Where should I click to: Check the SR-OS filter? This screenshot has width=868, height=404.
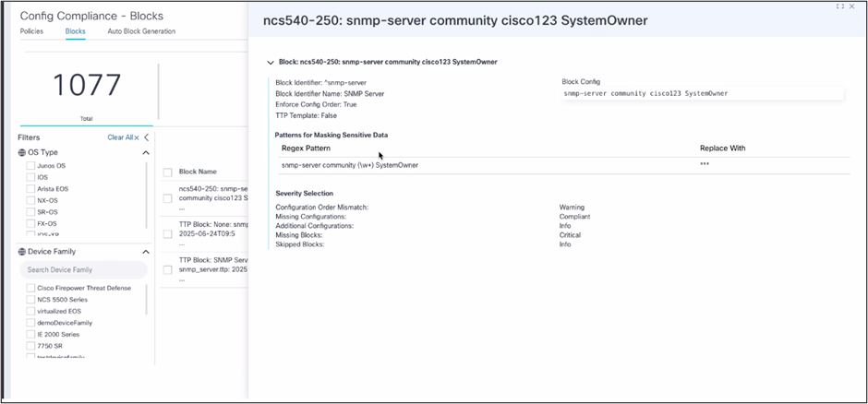(x=30, y=212)
